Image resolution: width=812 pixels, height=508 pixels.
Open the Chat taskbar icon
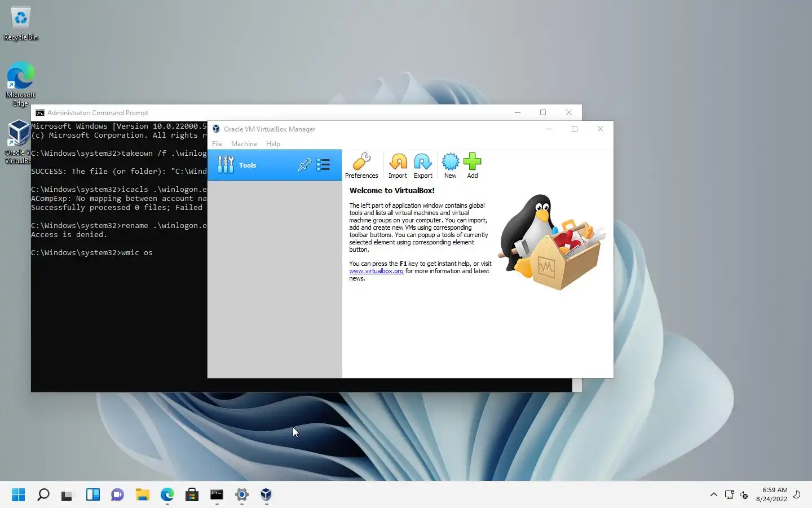click(117, 495)
